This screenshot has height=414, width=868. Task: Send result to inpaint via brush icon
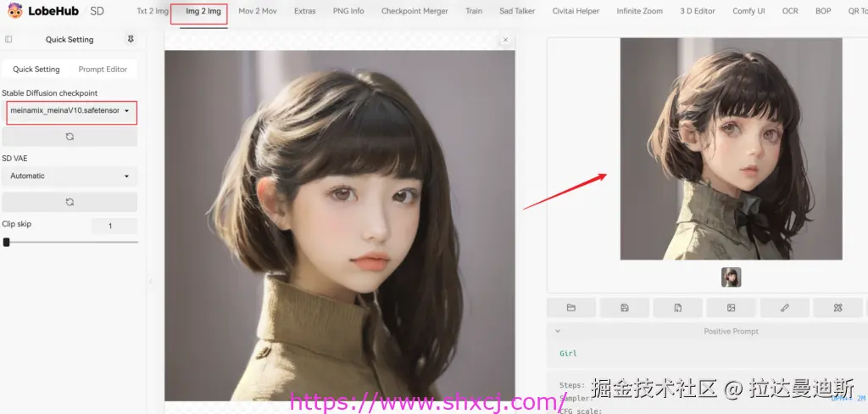pyautogui.click(x=784, y=308)
